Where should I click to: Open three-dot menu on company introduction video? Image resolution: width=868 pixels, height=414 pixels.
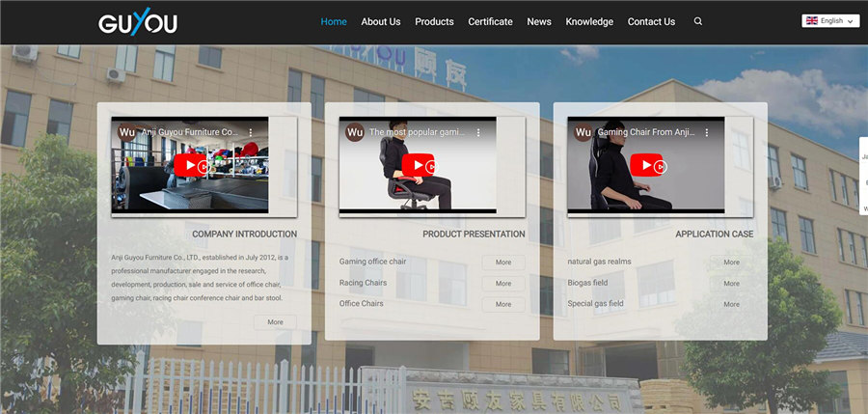251,132
